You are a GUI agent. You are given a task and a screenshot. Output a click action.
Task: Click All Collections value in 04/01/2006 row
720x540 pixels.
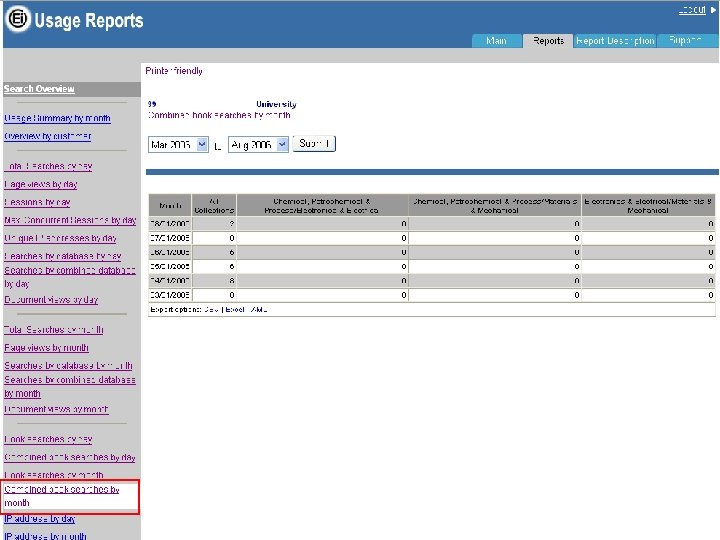tap(214, 281)
